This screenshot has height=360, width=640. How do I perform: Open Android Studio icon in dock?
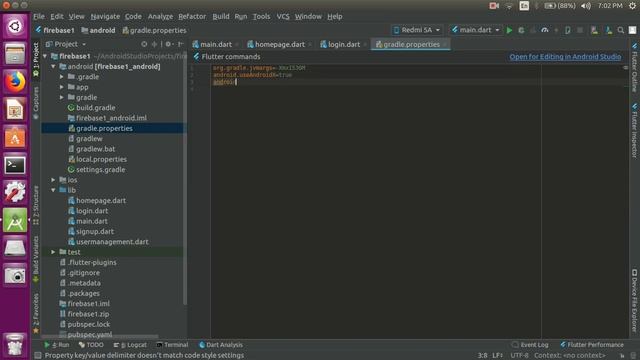click(x=15, y=220)
